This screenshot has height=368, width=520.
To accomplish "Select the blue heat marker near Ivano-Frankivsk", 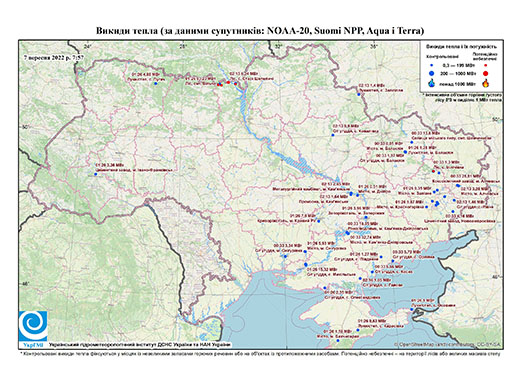I will point(96,174).
